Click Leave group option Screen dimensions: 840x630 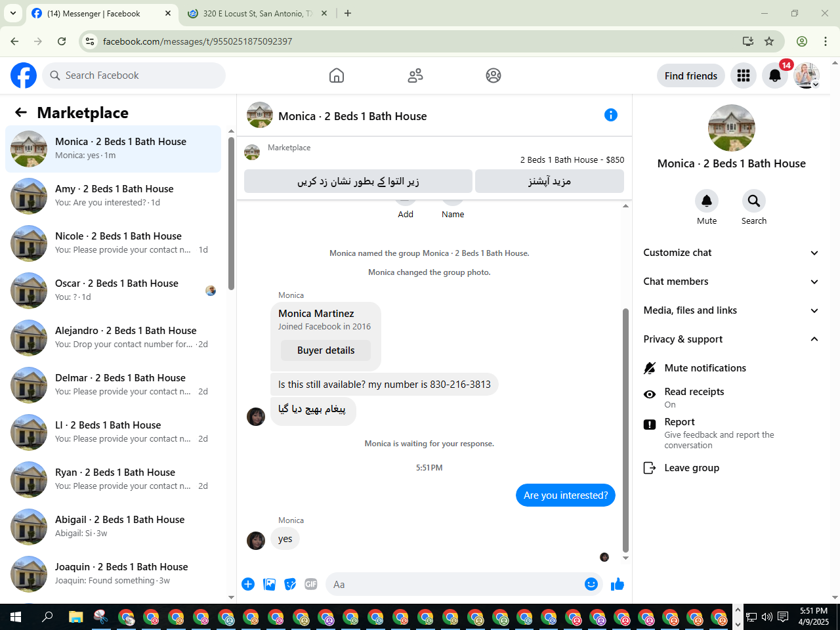coord(731,468)
